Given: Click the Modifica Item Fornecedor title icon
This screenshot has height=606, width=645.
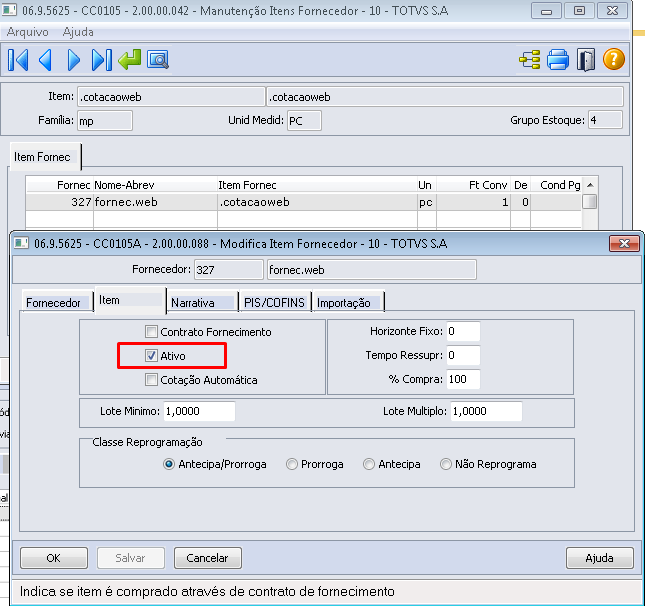Looking at the screenshot, I should coord(21,243).
